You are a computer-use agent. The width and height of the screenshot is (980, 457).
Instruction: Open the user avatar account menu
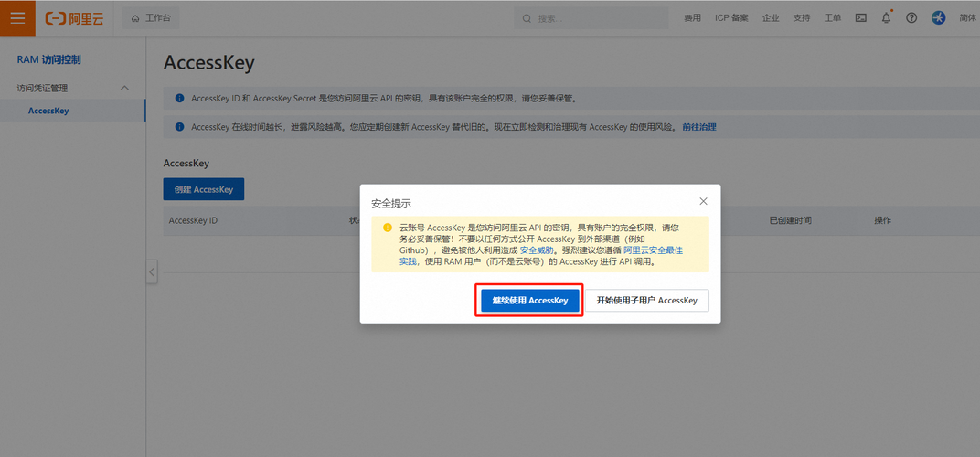[938, 18]
